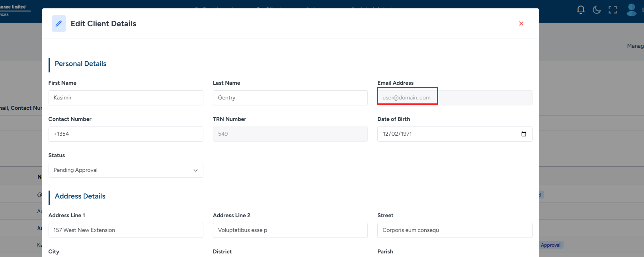Image resolution: width=644 pixels, height=257 pixels.
Task: Click the Contact Number field
Action: click(x=126, y=134)
